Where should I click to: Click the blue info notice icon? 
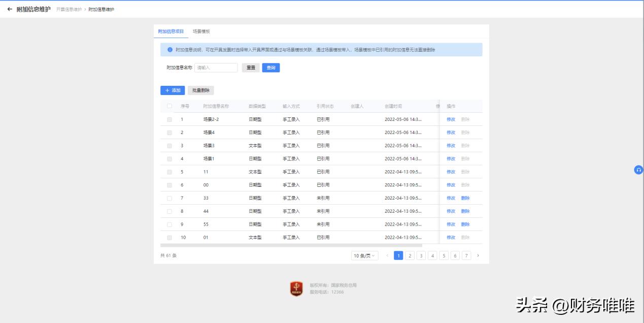pos(170,50)
